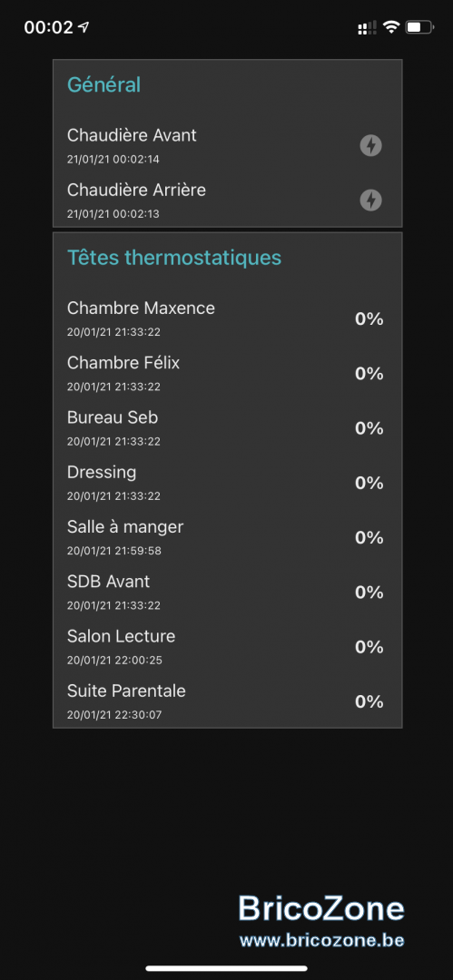The width and height of the screenshot is (453, 980).
Task: Tap the battery indicator icon
Action: coord(419,27)
